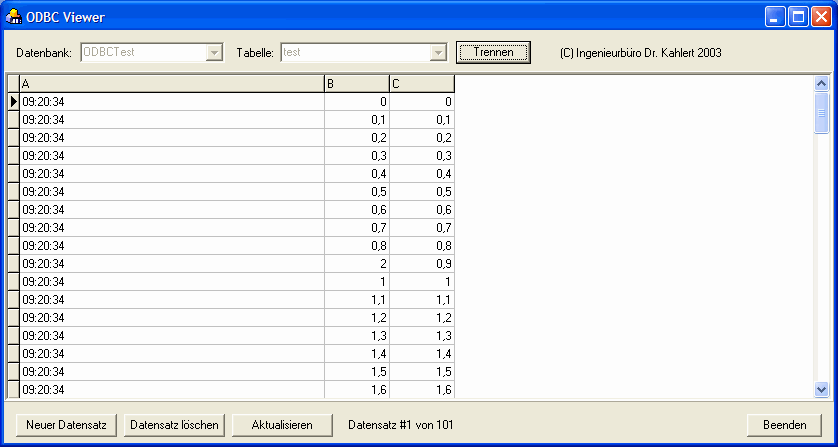Image resolution: width=838 pixels, height=447 pixels.
Task: Maximize the ODBC Viewer window
Action: coord(798,17)
